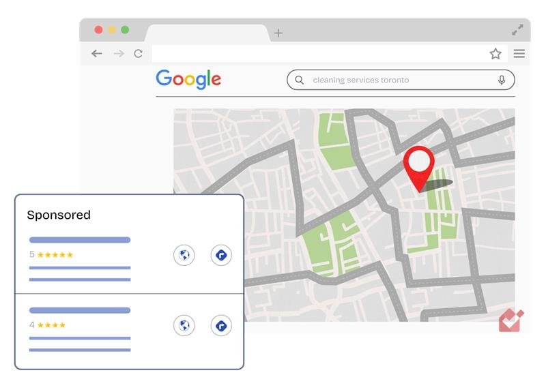
Task: Click the magnifying glass search icon
Action: coord(300,80)
